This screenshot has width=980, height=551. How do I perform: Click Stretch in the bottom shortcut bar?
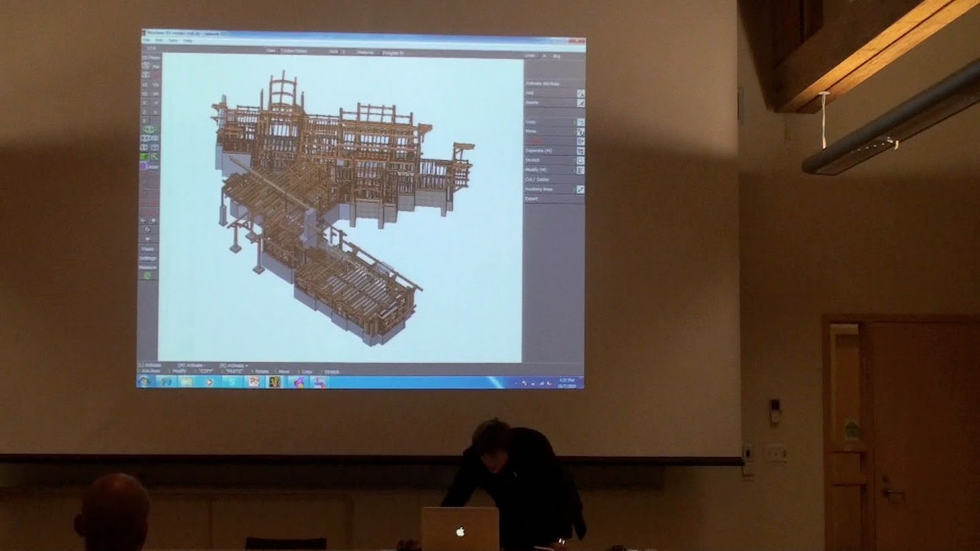point(331,372)
